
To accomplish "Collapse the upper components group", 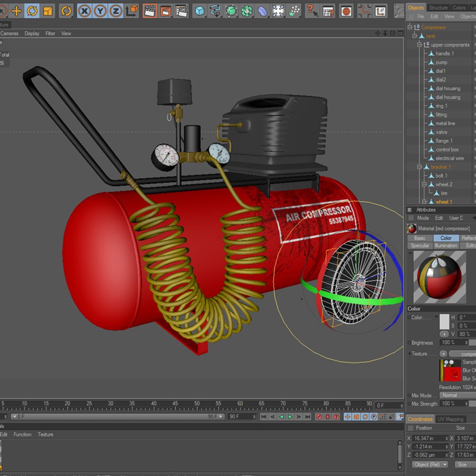I will [x=420, y=45].
